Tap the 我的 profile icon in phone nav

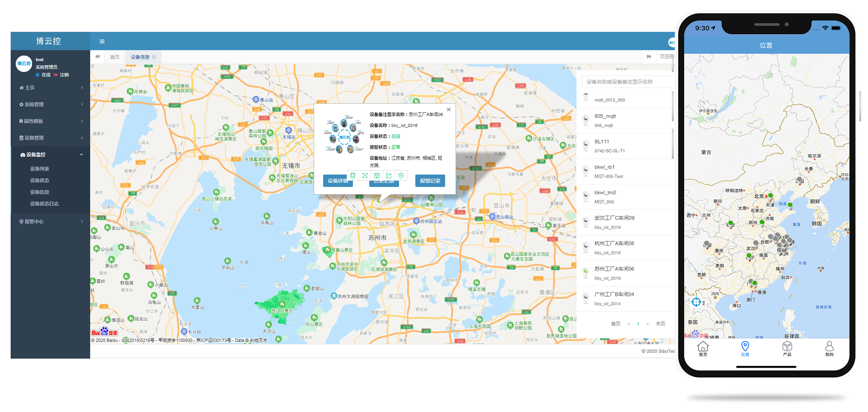click(829, 348)
